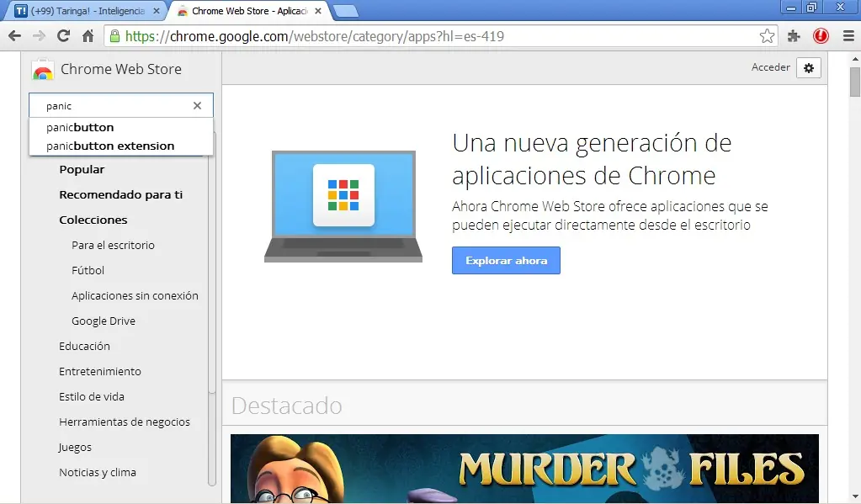Click the scrollbar down arrow
This screenshot has width=861, height=504.
855,497
